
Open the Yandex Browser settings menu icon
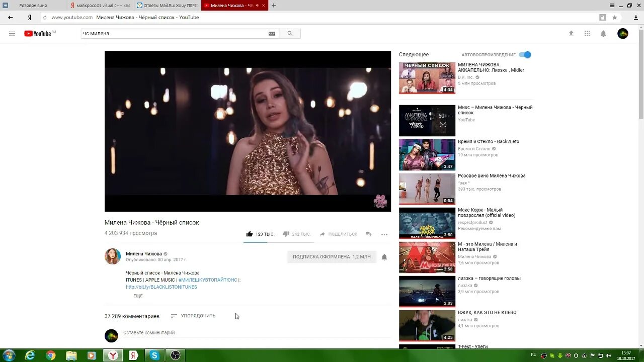[612, 6]
